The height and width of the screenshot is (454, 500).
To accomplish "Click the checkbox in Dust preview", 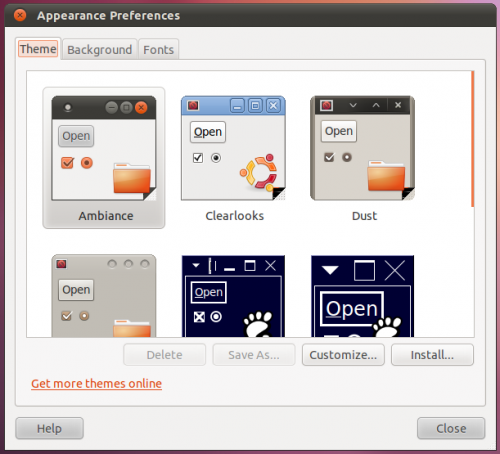I will 329,157.
